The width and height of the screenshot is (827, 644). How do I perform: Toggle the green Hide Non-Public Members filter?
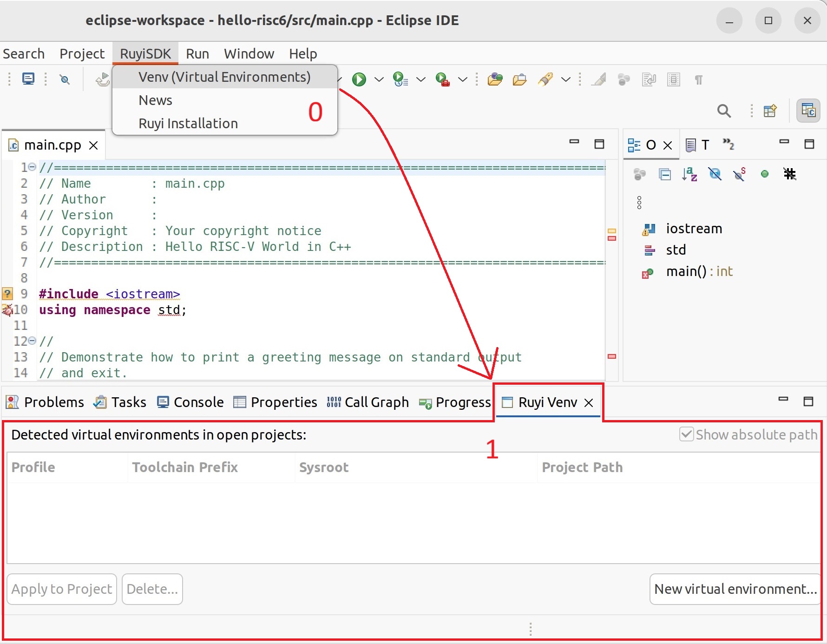click(x=764, y=174)
